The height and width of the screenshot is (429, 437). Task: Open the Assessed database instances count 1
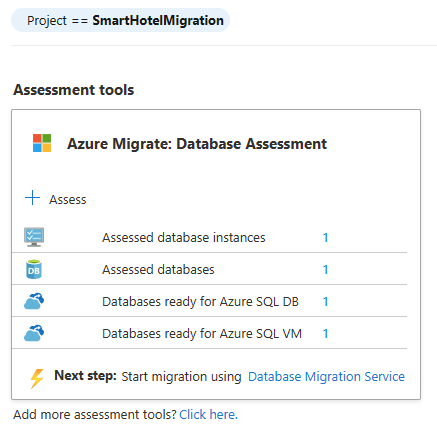click(325, 238)
